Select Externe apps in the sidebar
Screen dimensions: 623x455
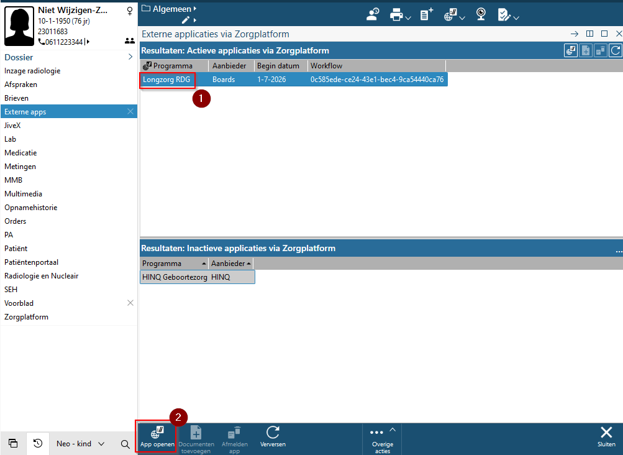coord(69,112)
